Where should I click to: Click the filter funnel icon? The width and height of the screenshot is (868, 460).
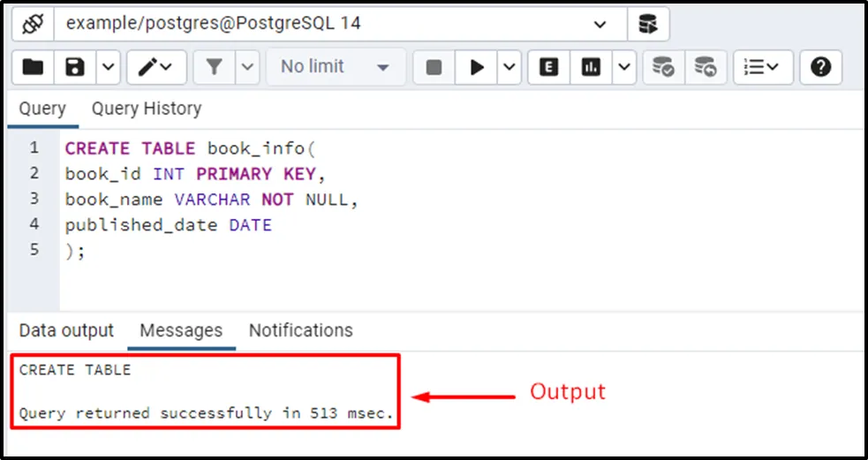point(215,67)
